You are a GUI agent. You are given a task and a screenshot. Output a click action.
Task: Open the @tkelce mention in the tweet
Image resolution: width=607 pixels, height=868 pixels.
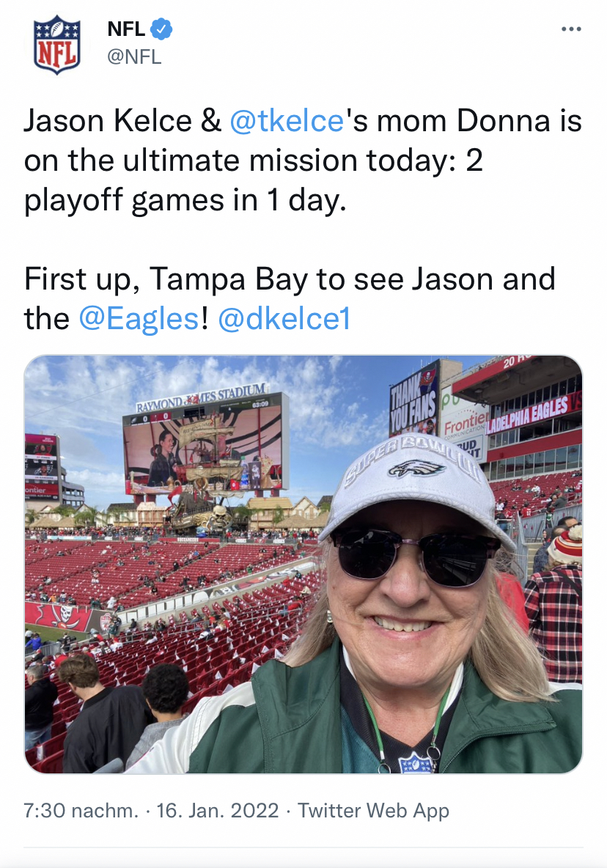(287, 121)
